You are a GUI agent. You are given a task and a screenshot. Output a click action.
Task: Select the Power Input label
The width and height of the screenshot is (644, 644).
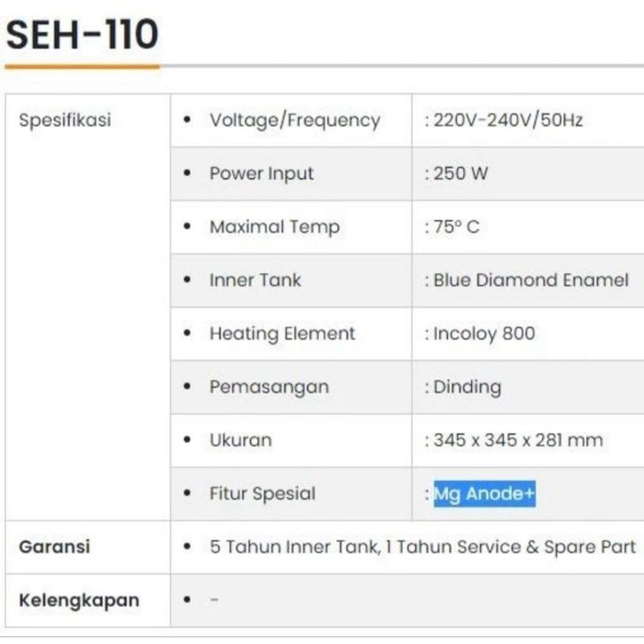pos(262,174)
